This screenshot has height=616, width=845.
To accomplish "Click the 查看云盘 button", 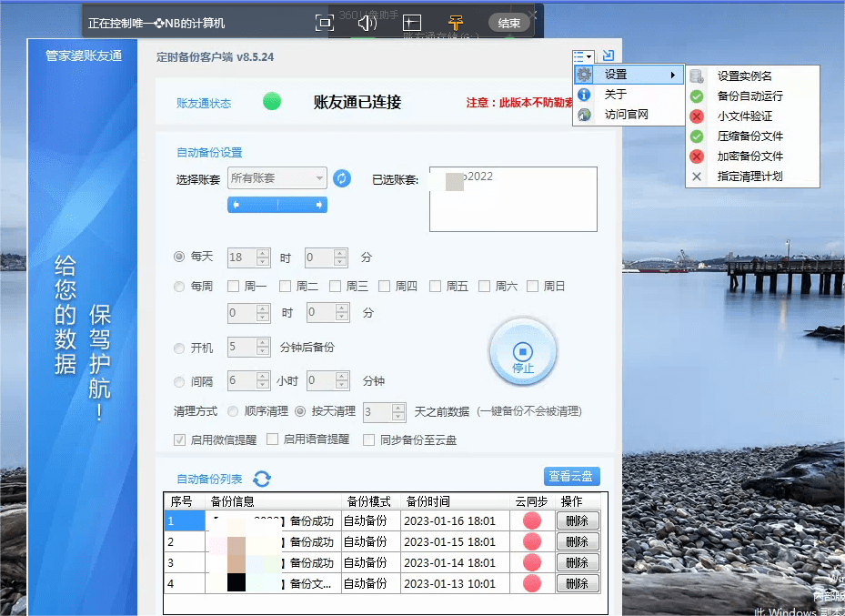I will [572, 477].
